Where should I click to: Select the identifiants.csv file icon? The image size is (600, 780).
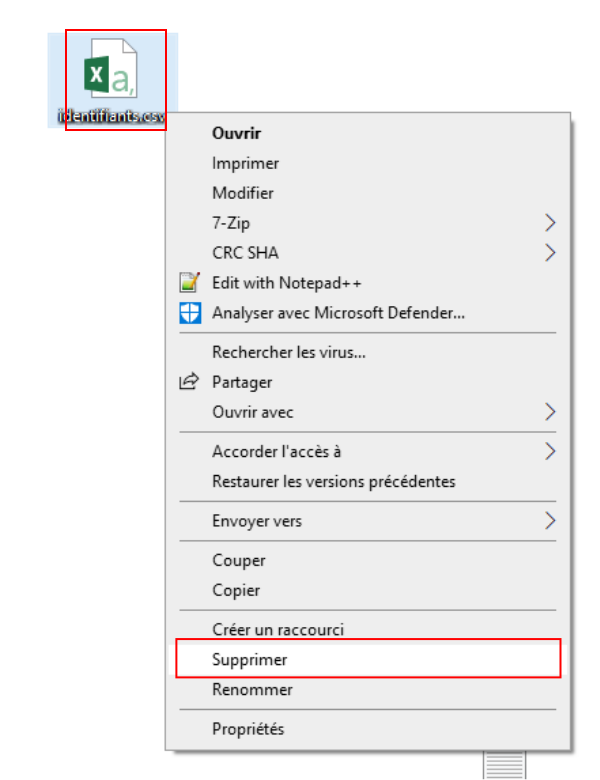pos(110,69)
